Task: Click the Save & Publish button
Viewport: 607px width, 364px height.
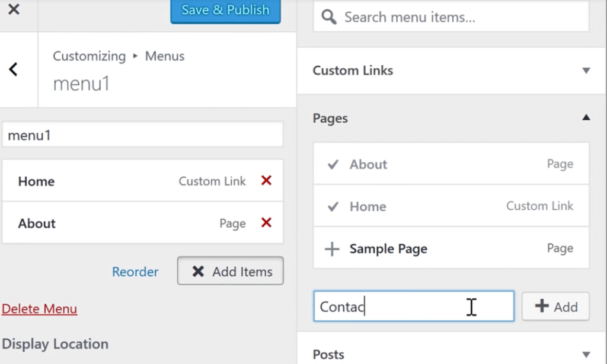Action: [225, 11]
